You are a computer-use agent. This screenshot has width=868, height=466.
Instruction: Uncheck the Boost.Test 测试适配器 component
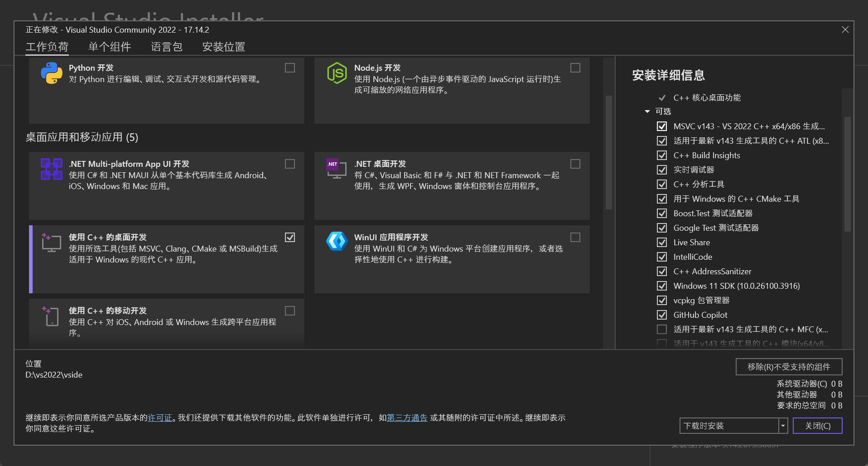(662, 214)
